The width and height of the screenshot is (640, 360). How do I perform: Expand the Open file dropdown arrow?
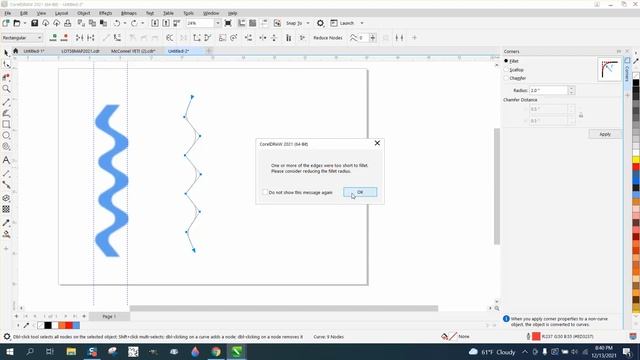coord(25,23)
